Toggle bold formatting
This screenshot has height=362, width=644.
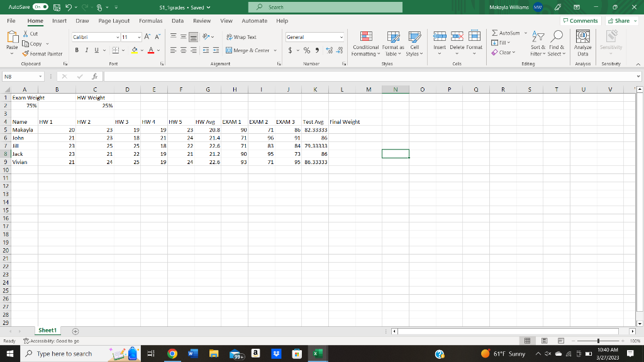(x=77, y=49)
